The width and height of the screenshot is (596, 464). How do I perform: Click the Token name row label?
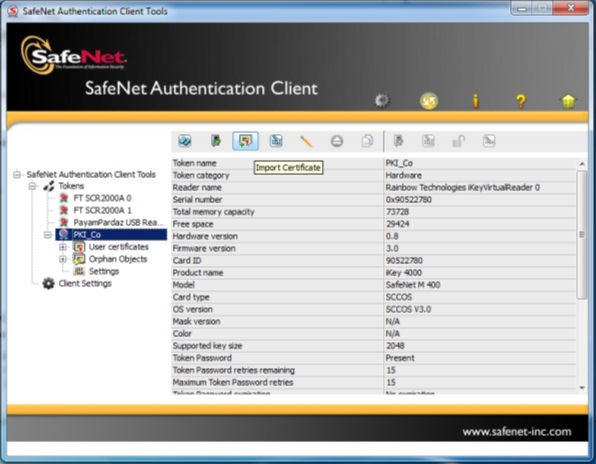click(194, 163)
